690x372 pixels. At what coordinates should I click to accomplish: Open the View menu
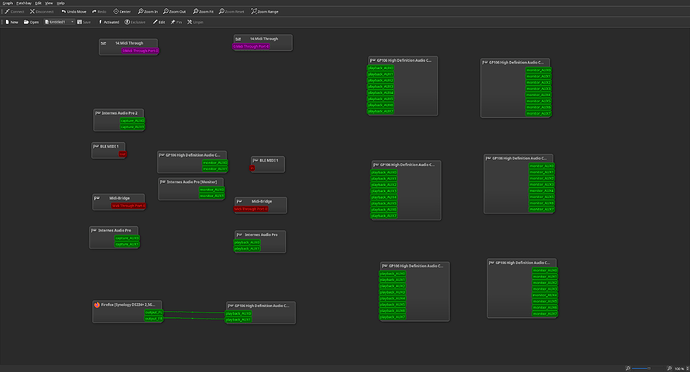pyautogui.click(x=49, y=3)
